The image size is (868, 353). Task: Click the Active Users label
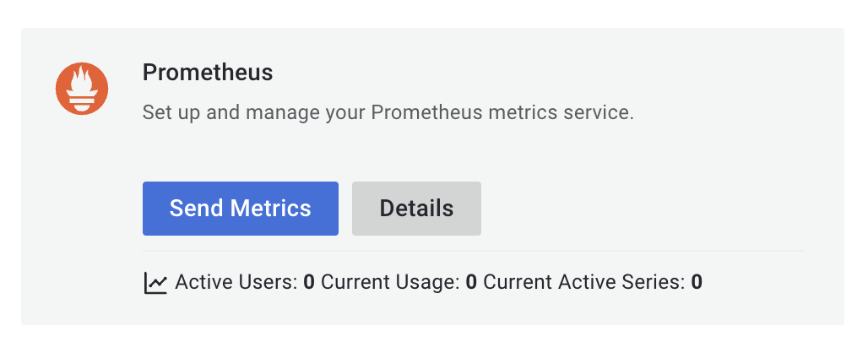point(236,282)
